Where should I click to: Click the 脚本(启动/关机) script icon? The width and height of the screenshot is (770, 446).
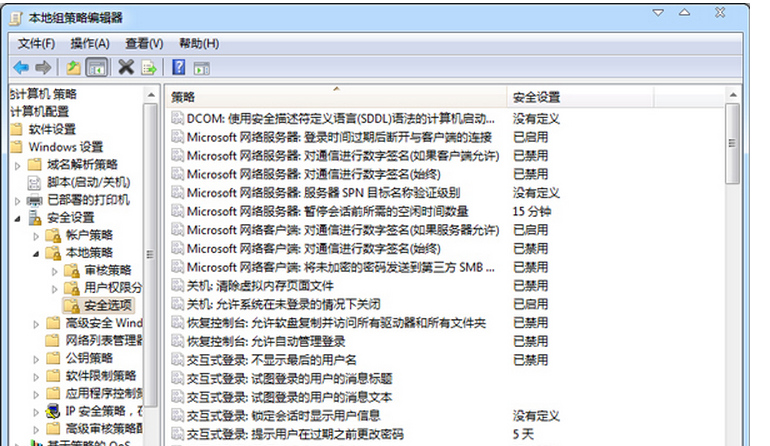coord(34,183)
